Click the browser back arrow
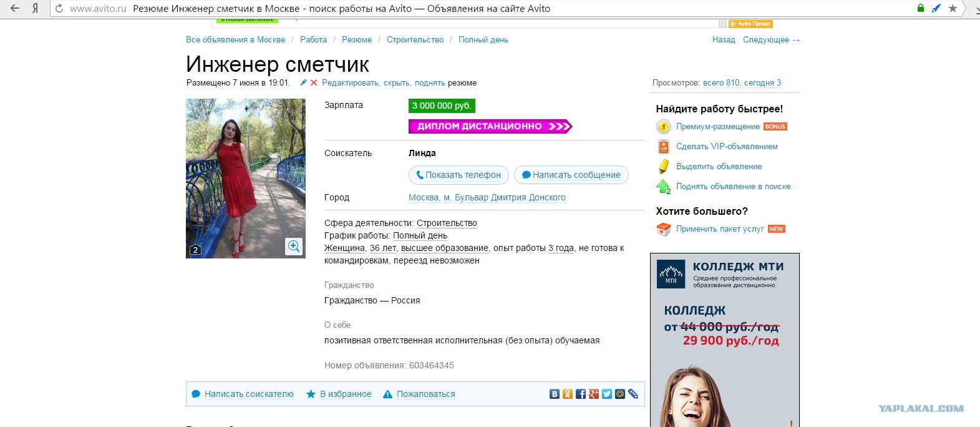 point(15,8)
